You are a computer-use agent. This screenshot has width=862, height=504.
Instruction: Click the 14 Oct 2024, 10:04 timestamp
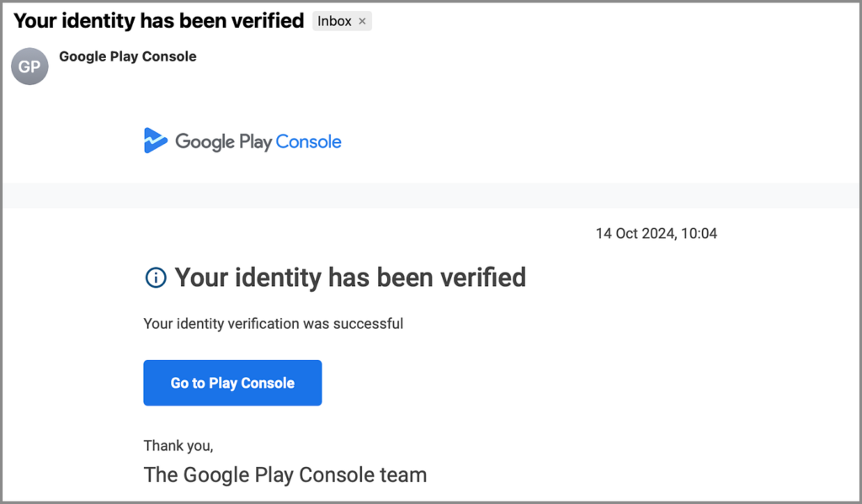pos(657,233)
